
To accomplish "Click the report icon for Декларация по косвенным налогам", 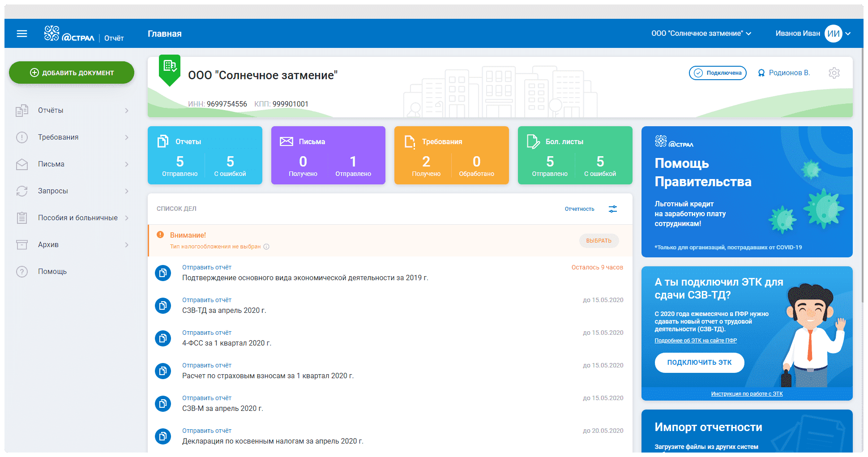I will 163,436.
